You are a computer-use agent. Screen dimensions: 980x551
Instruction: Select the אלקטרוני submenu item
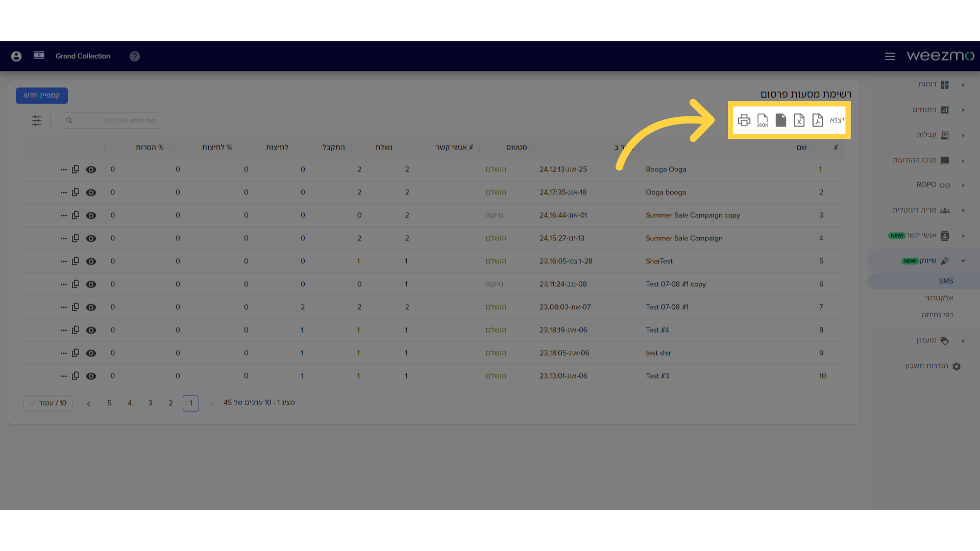[938, 298]
